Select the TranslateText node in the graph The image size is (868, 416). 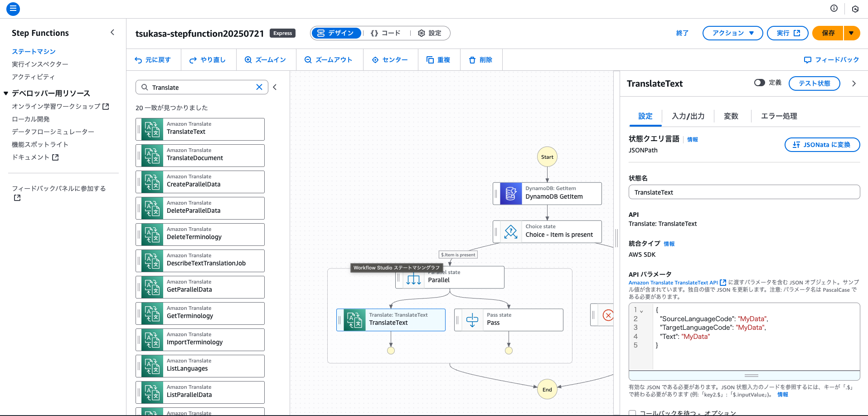click(391, 320)
